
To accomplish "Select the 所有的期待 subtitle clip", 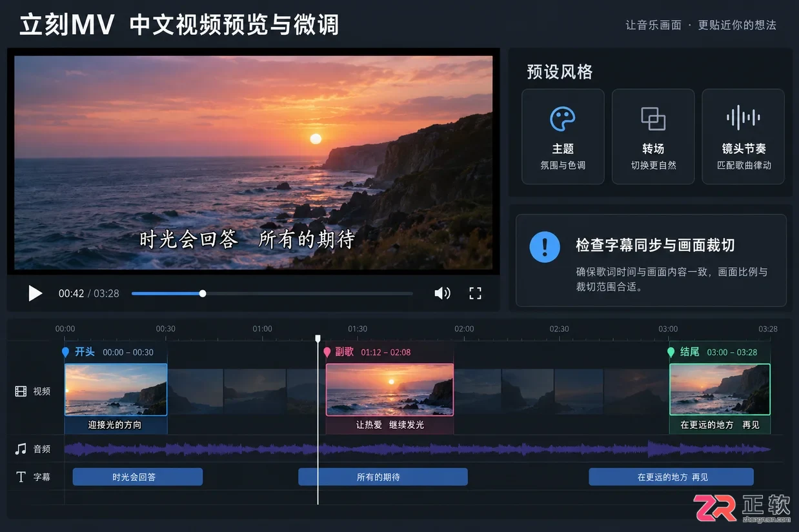I will click(383, 477).
